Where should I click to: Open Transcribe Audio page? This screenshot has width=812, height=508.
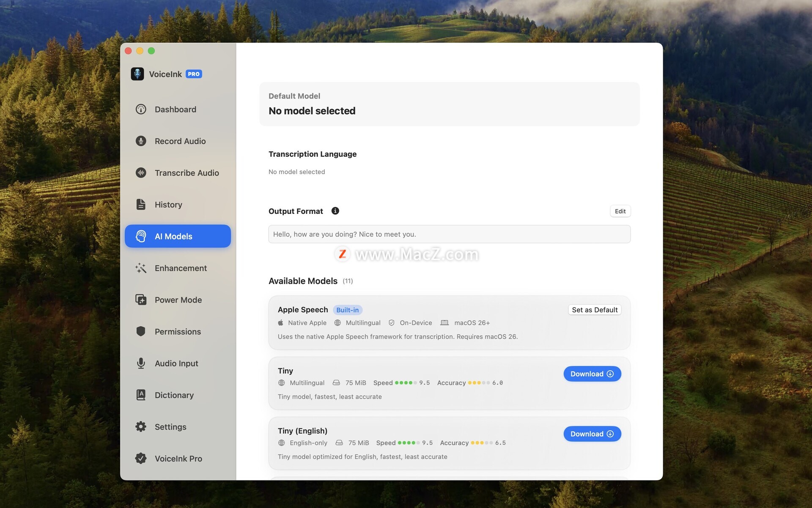[178, 173]
